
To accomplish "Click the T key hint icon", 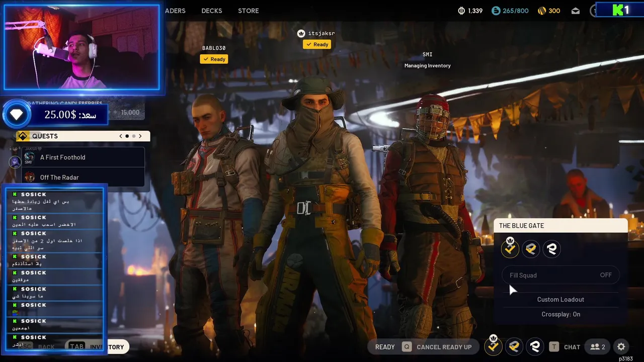I will 554,347.
